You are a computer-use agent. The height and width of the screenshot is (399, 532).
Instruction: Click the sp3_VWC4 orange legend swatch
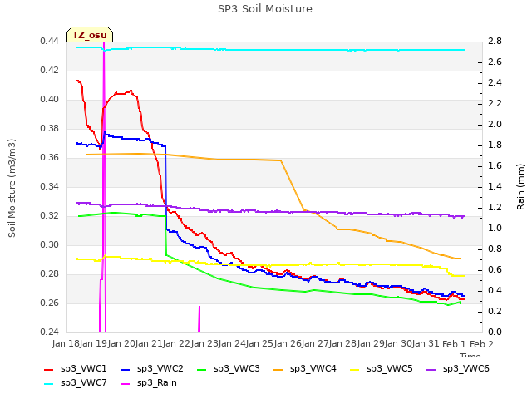[278, 370]
